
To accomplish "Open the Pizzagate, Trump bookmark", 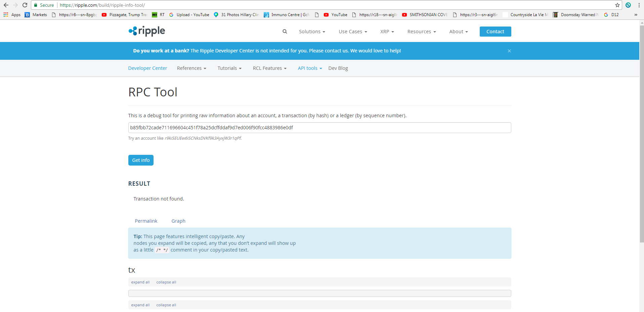I will [124, 15].
